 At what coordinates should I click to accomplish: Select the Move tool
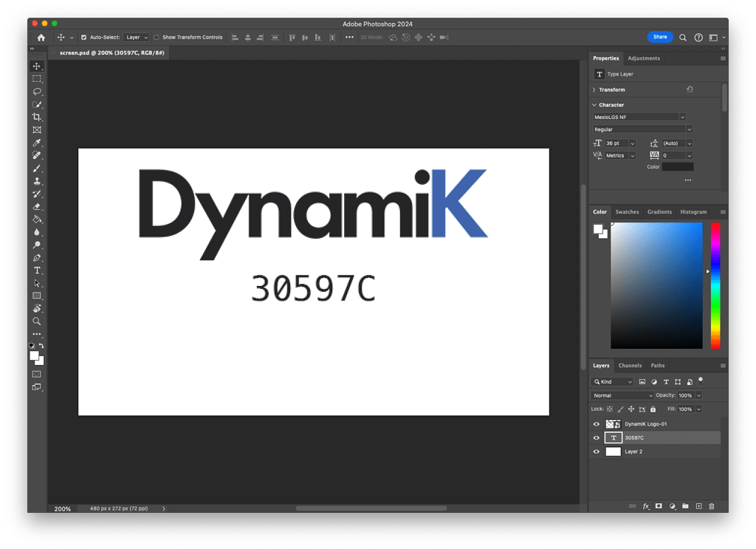[37, 65]
